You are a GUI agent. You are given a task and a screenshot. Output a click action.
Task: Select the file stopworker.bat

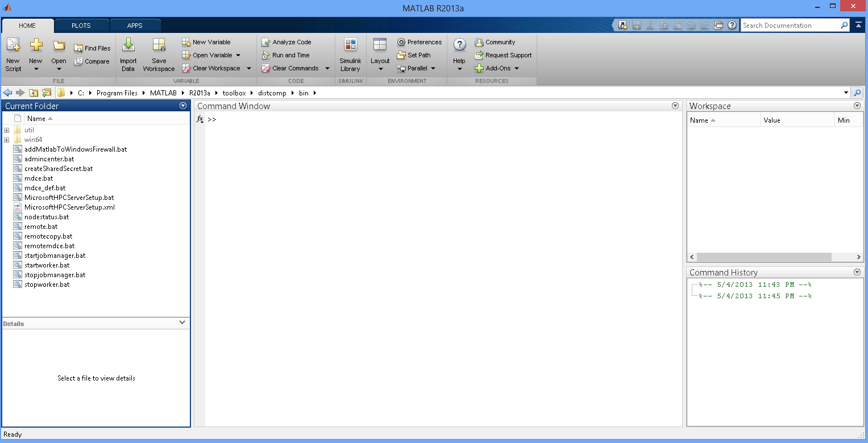[x=47, y=285]
